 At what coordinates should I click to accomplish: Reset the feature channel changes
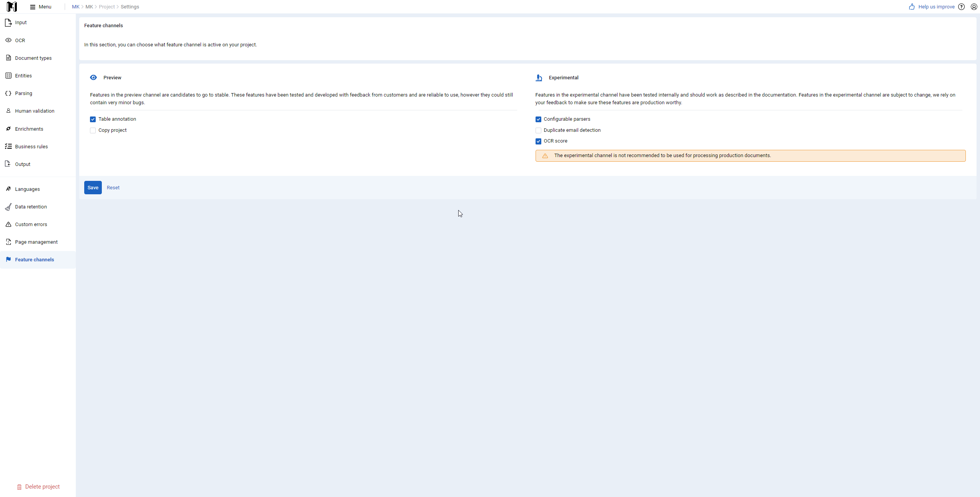click(x=113, y=187)
